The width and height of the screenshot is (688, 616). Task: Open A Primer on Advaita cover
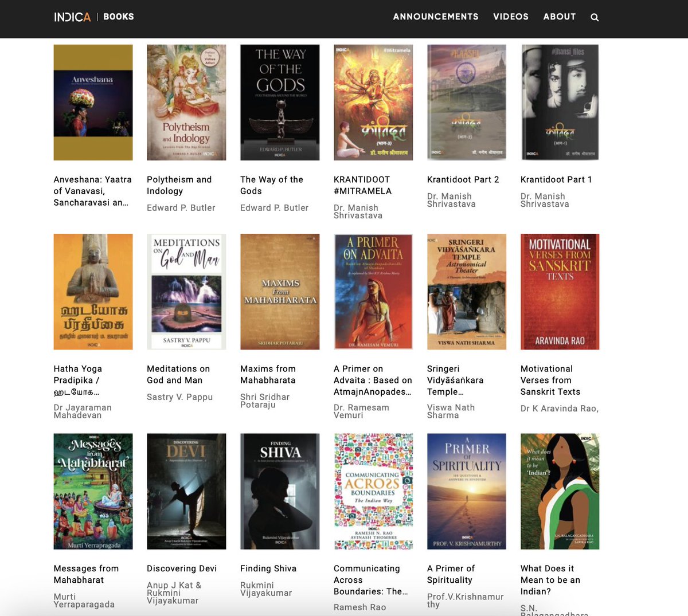[x=373, y=292]
